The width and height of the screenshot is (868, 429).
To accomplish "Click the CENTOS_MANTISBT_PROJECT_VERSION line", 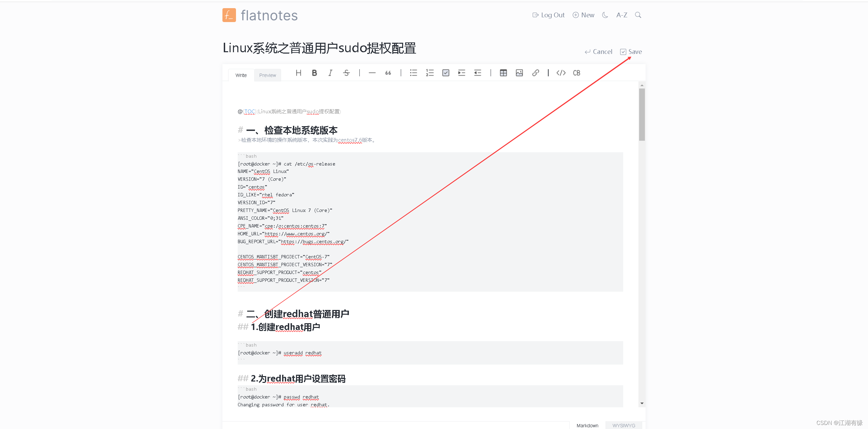I will click(285, 265).
